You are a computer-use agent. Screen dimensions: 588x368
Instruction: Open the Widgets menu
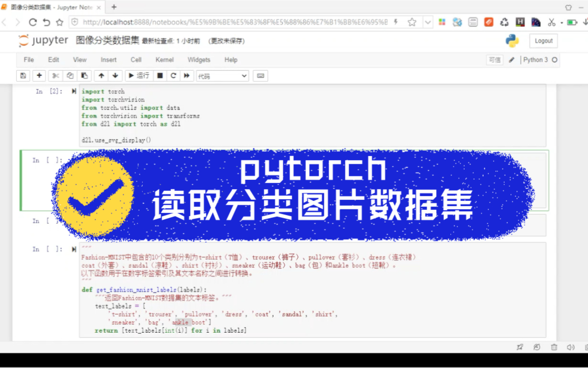tap(199, 60)
